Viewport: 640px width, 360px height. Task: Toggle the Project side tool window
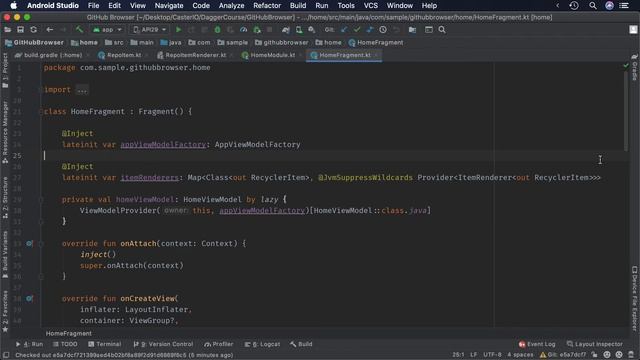5,71
